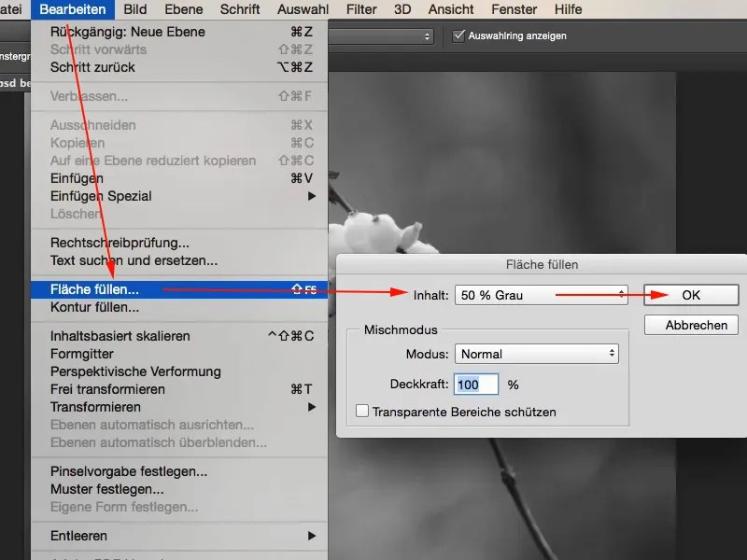Select Kontur füllen... menu entry
This screenshot has width=747, height=560.
[x=179, y=307]
